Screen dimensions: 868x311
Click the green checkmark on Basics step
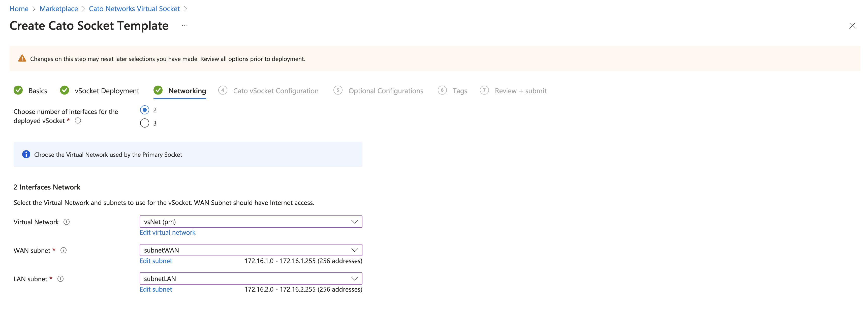point(18,90)
